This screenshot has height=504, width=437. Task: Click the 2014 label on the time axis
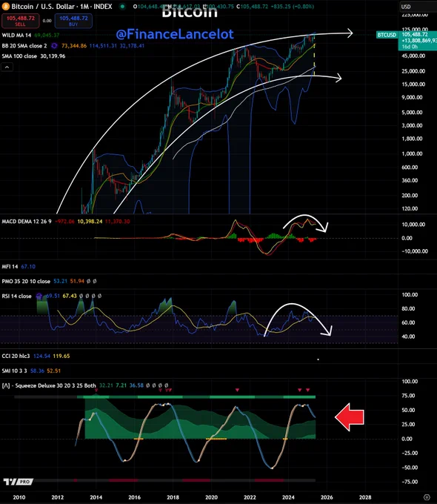[x=96, y=497]
